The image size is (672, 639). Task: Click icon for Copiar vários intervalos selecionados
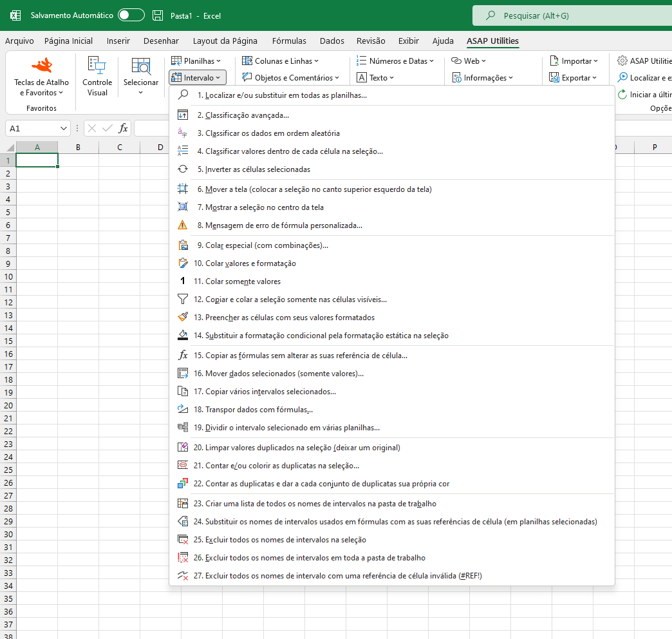183,391
